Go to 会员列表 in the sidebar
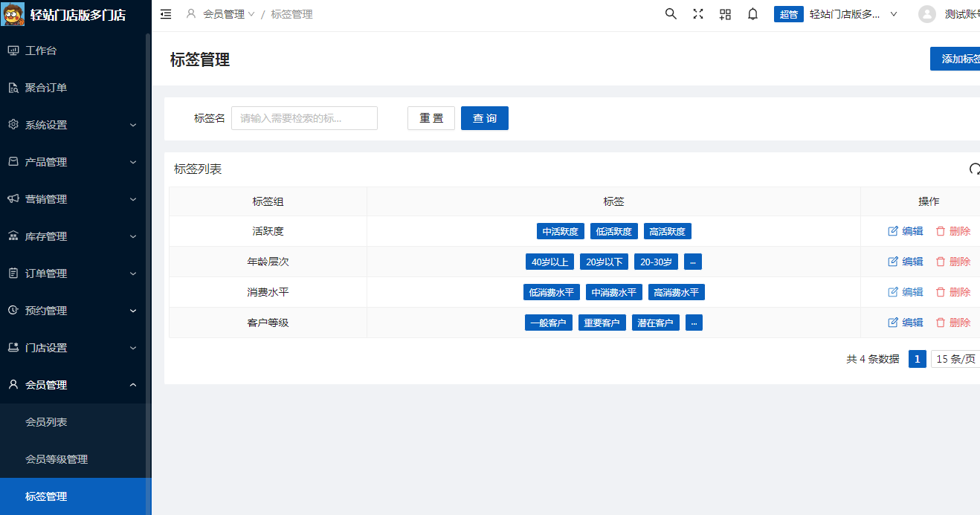 click(46, 422)
